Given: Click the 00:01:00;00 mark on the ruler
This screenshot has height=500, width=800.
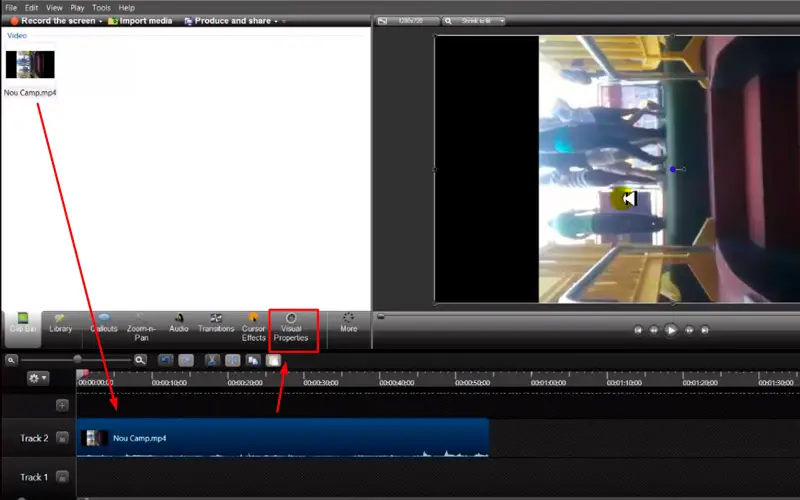Looking at the screenshot, I should point(548,383).
